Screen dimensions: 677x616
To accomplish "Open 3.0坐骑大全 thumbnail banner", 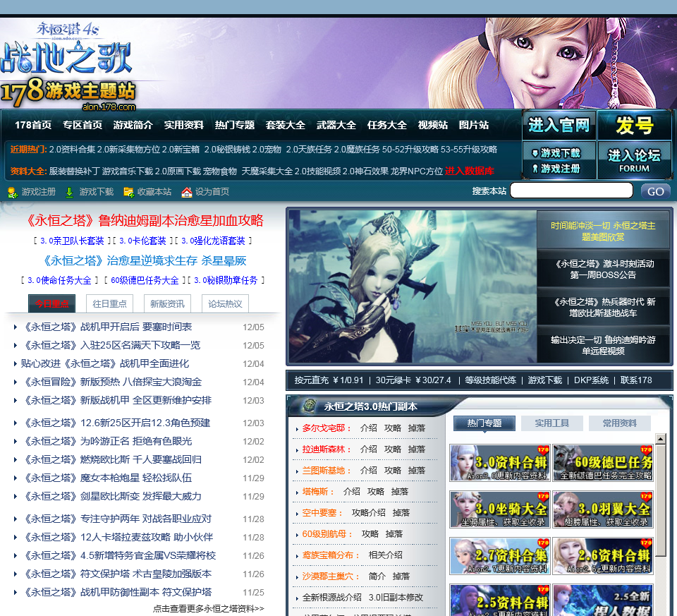I will [499, 509].
